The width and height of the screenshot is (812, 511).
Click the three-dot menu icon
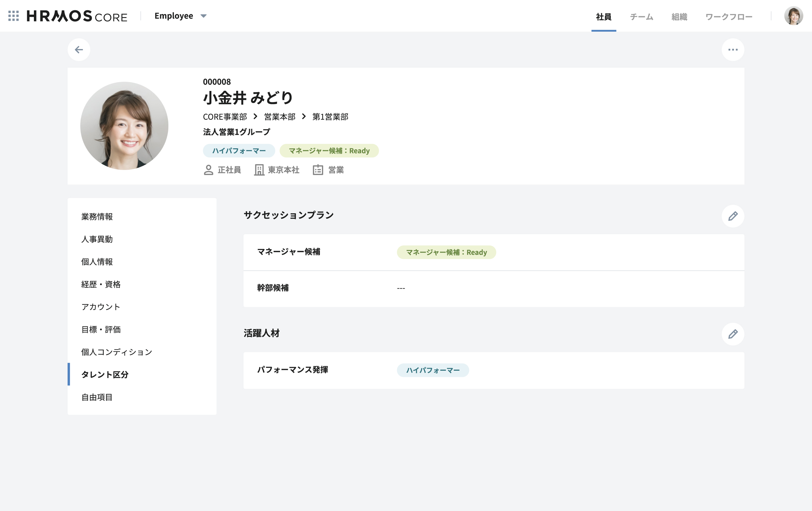tap(733, 49)
